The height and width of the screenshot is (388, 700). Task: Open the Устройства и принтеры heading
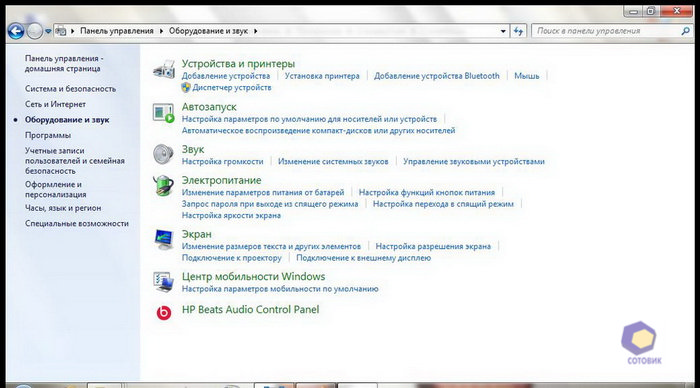[x=238, y=63]
